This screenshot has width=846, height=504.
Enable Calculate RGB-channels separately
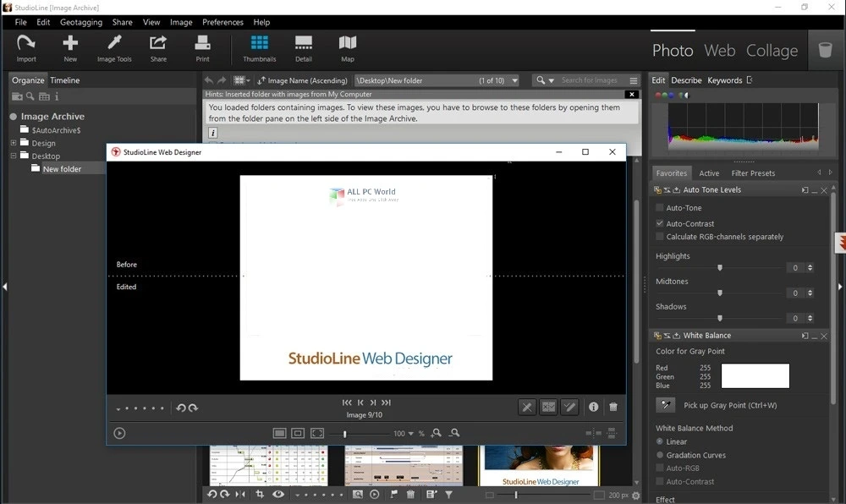click(x=659, y=237)
